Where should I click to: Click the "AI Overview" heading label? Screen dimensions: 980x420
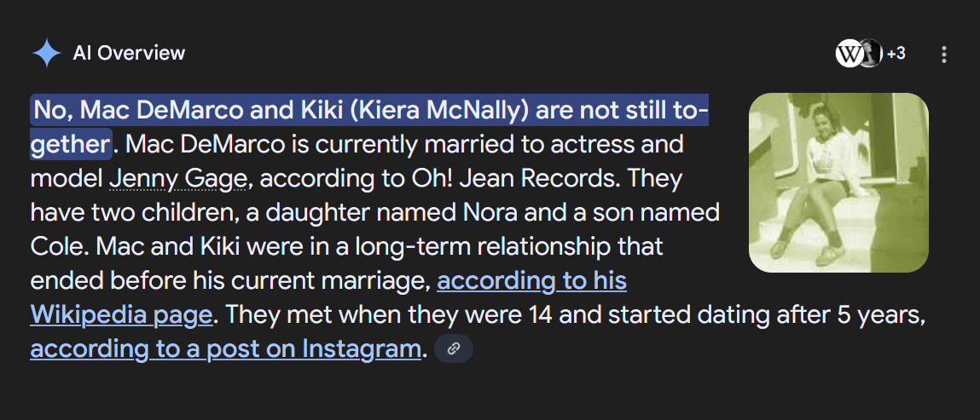(x=129, y=53)
